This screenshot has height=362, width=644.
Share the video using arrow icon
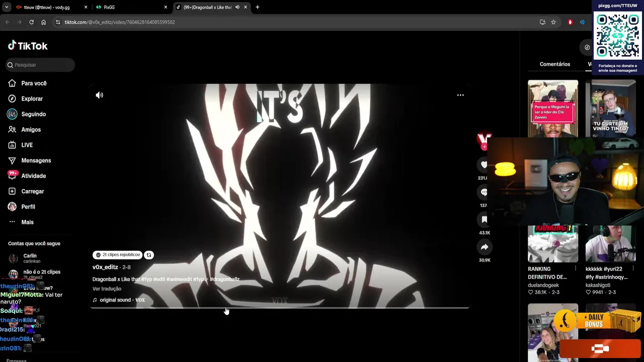[x=484, y=247]
